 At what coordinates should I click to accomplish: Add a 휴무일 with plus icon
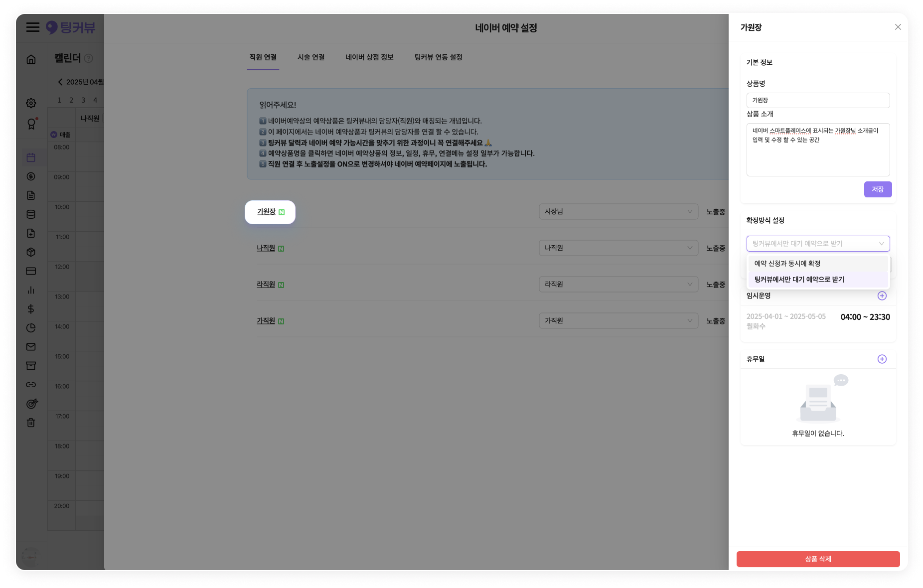(882, 359)
